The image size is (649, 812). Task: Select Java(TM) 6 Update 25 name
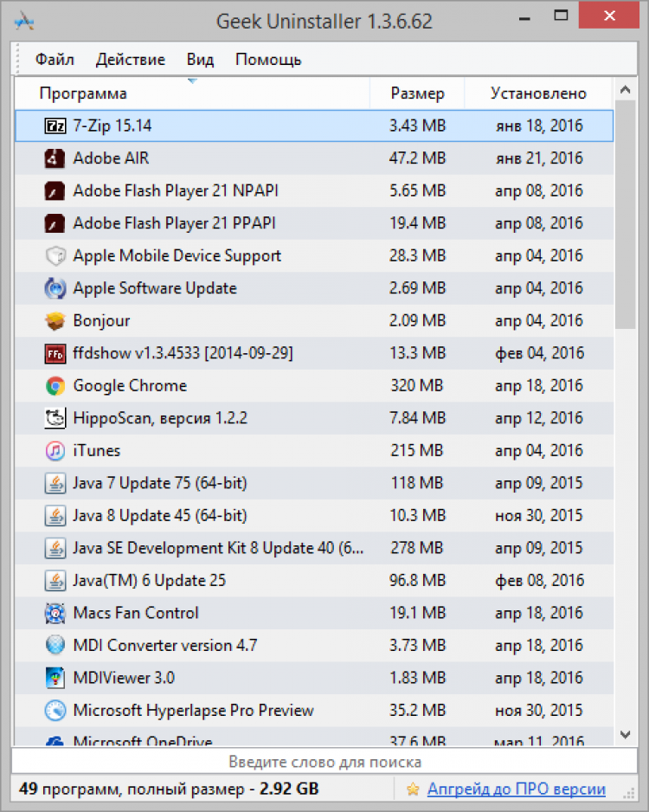[150, 581]
